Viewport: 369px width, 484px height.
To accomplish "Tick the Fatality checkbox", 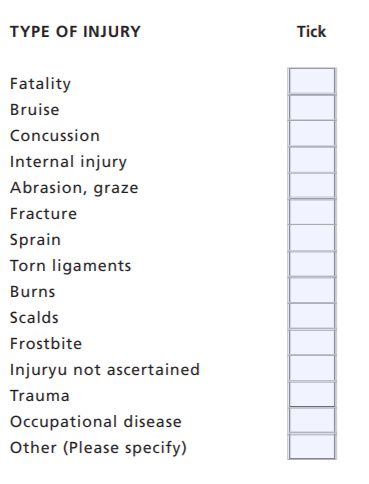I will point(312,81).
